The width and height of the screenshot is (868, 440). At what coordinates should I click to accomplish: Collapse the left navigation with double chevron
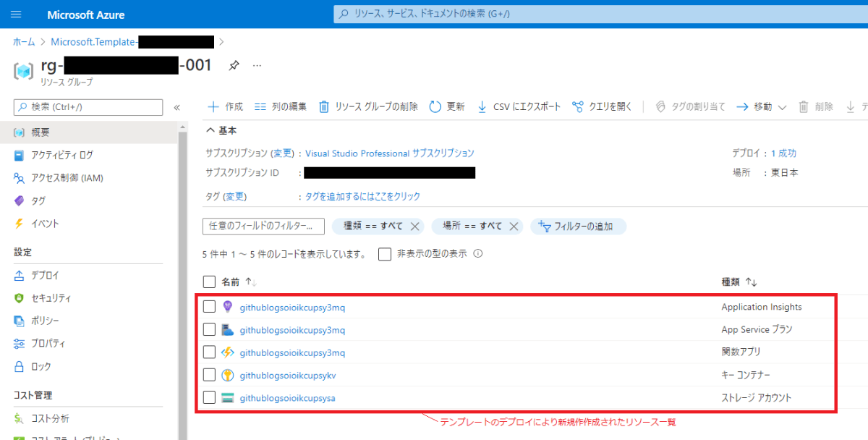tap(176, 107)
